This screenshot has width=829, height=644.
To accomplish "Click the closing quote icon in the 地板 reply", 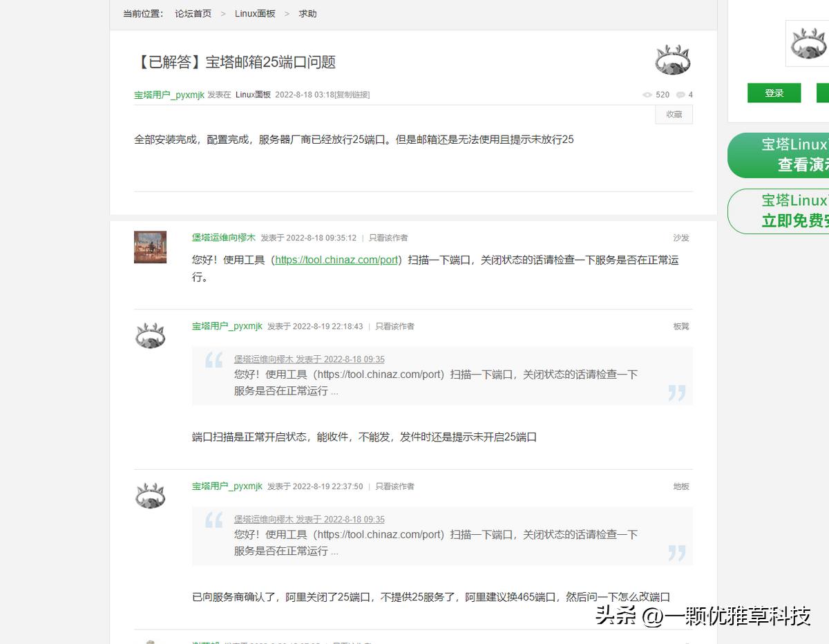I will pyautogui.click(x=677, y=553).
